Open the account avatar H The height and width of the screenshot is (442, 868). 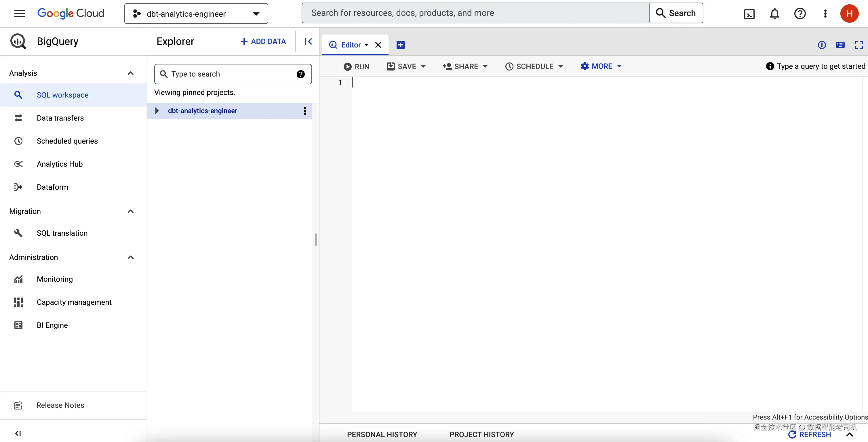850,14
